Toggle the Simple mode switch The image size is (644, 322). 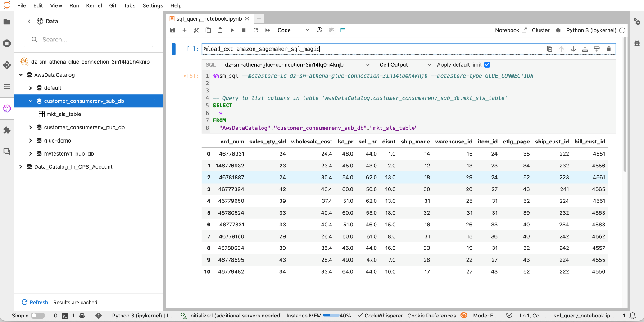point(37,316)
